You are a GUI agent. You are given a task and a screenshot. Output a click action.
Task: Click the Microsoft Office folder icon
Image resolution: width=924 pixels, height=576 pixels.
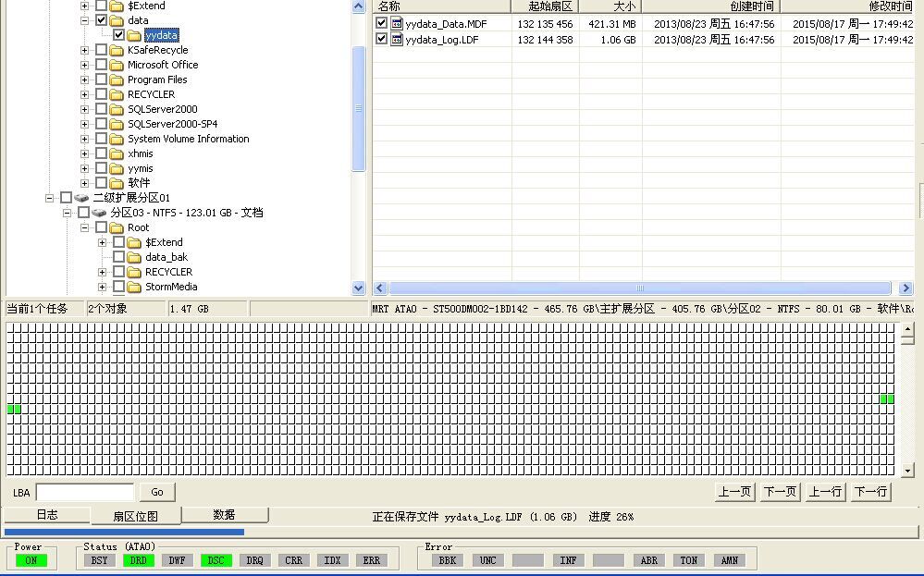coord(117,65)
